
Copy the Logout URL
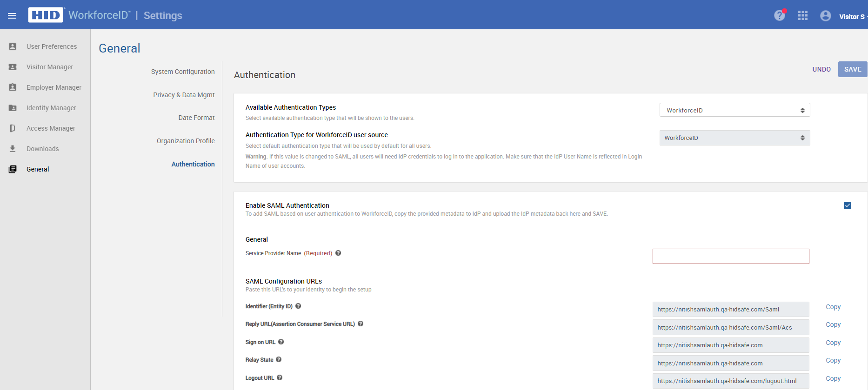(x=833, y=378)
